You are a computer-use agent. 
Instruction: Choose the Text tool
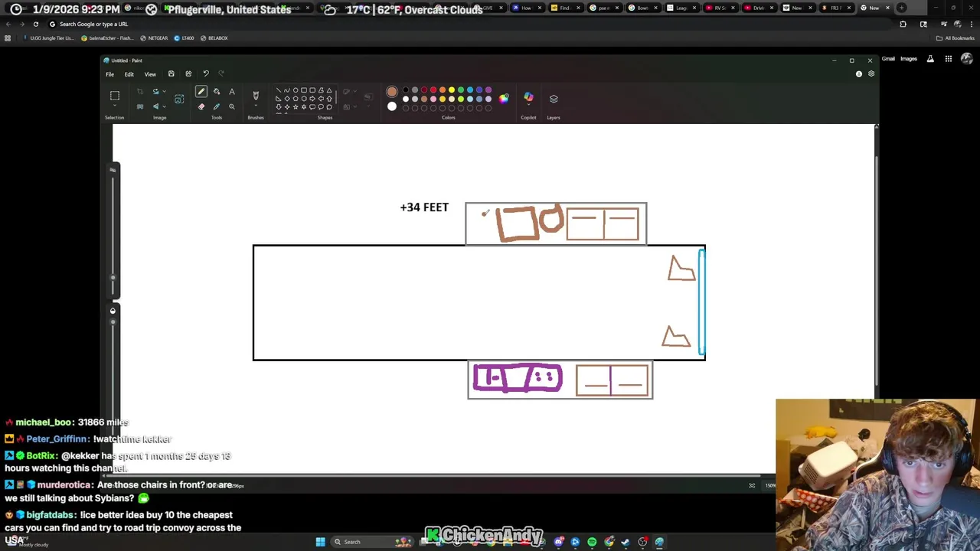pos(232,91)
